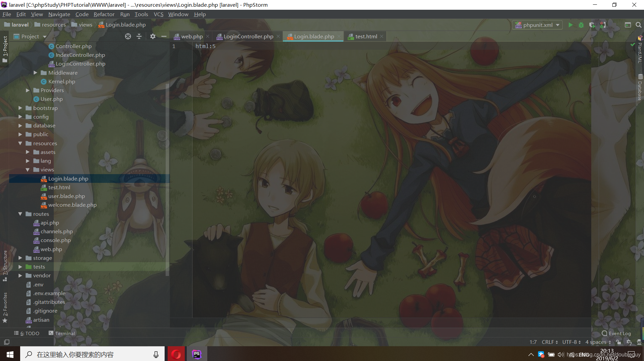
Task: Select IndexController.php in project tree
Action: pyautogui.click(x=80, y=55)
